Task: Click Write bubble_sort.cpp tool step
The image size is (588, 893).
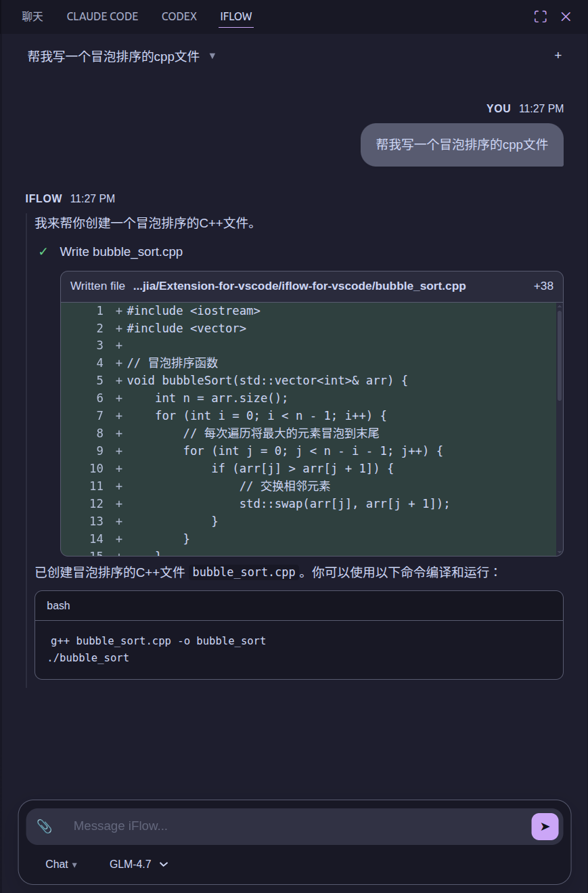Action: coord(121,252)
